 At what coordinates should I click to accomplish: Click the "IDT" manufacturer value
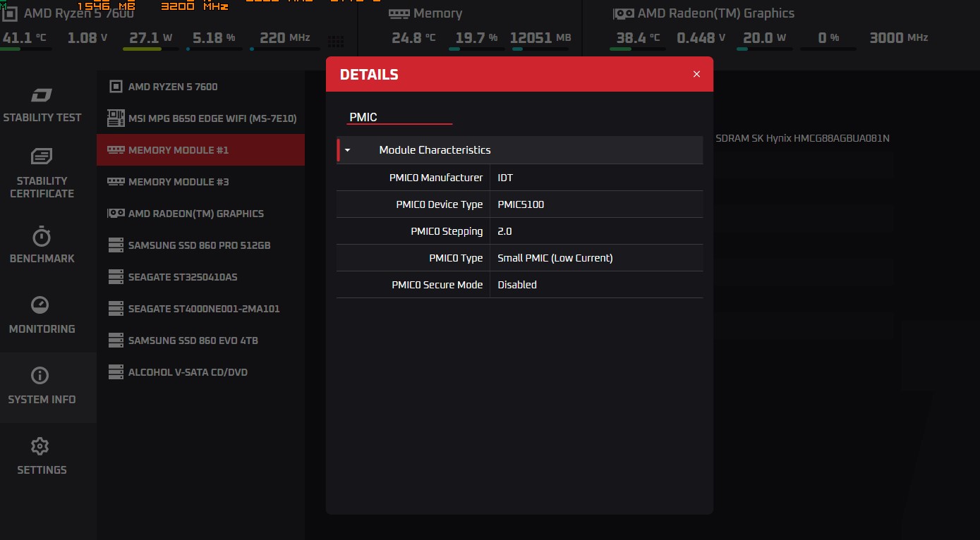(505, 178)
